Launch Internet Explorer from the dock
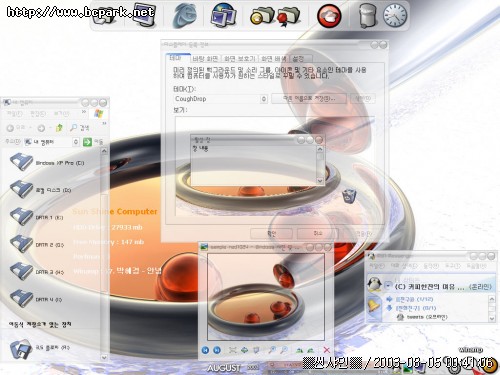This screenshot has width=500, height=375. click(x=184, y=16)
